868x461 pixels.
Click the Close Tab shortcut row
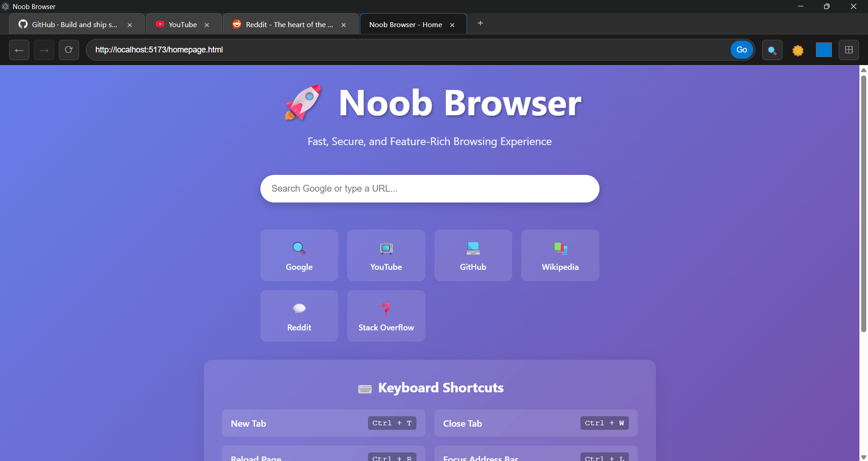click(x=536, y=423)
